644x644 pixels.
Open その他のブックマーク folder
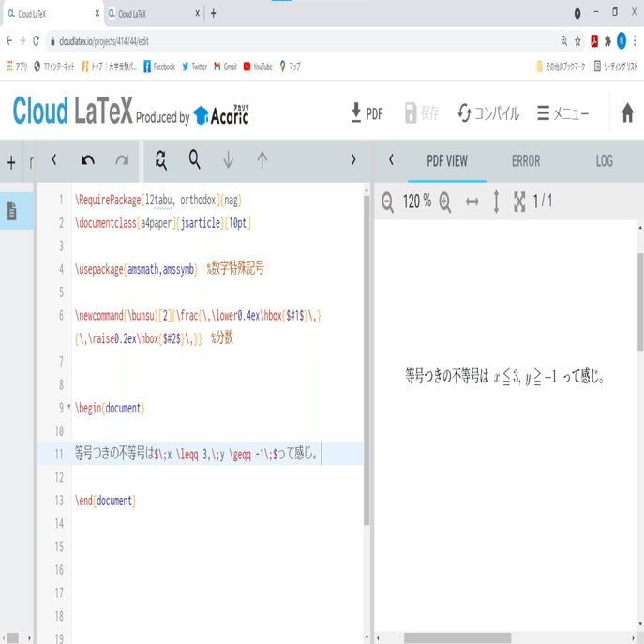point(561,67)
